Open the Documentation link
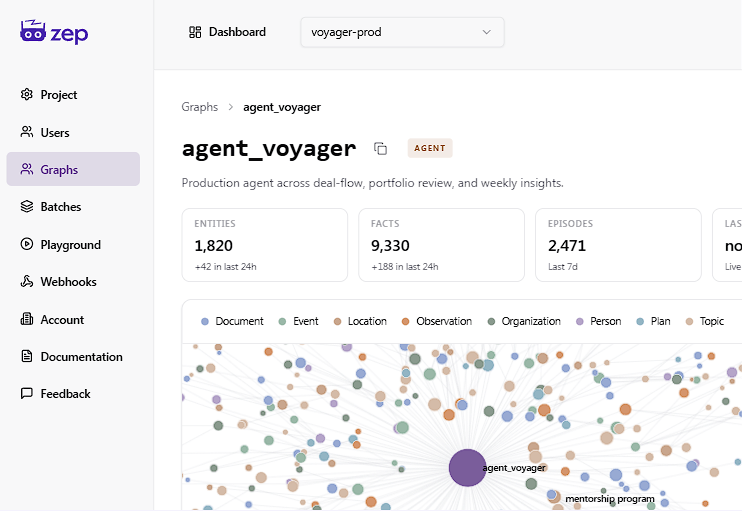 click(x=73, y=356)
